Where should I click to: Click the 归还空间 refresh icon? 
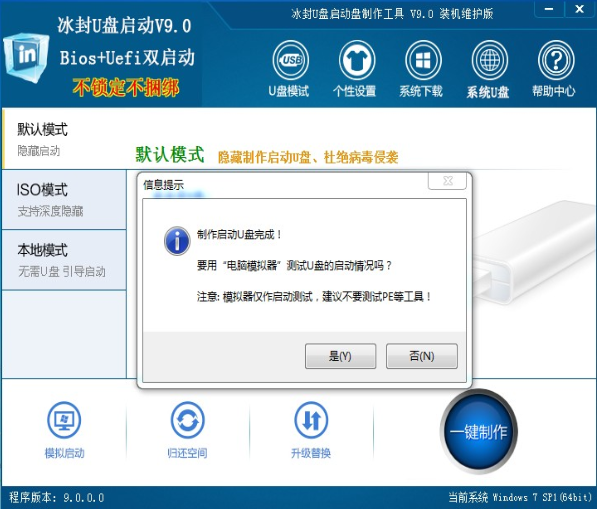187,420
